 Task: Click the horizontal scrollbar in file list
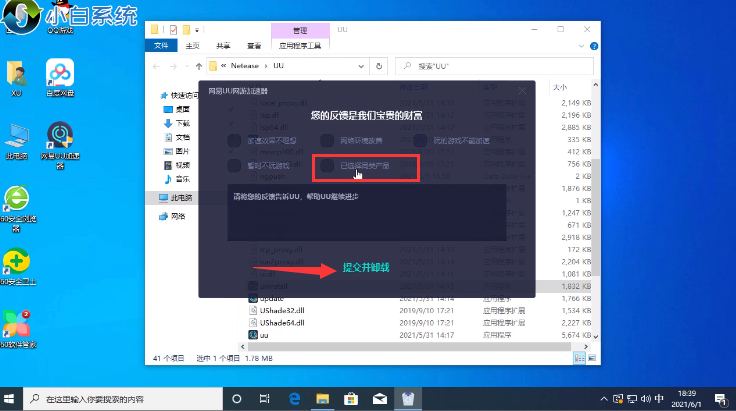coord(409,347)
